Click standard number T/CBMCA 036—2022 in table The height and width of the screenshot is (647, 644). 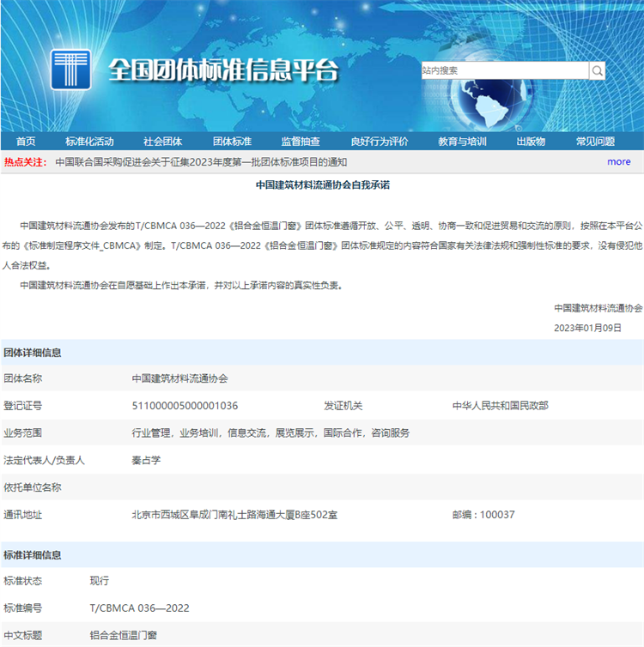[x=139, y=608]
